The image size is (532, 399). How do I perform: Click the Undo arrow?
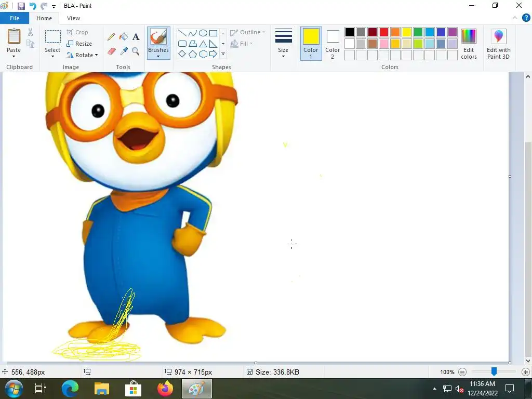pyautogui.click(x=33, y=6)
